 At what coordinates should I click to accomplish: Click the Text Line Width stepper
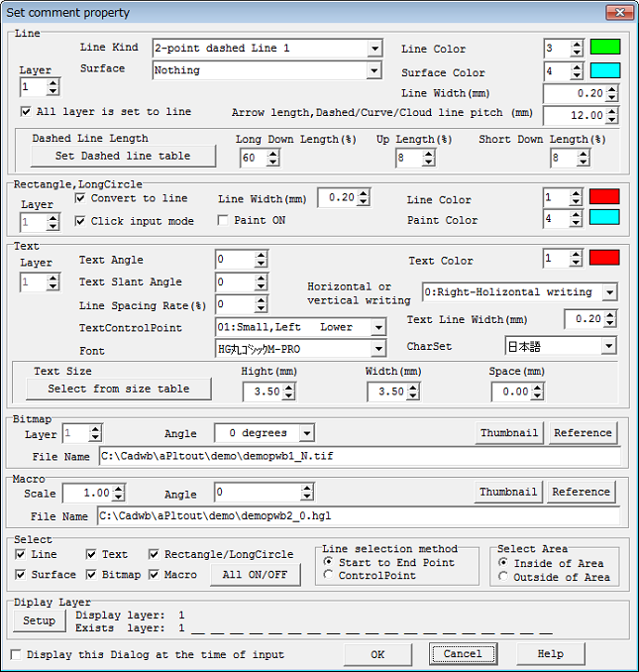tap(610, 319)
